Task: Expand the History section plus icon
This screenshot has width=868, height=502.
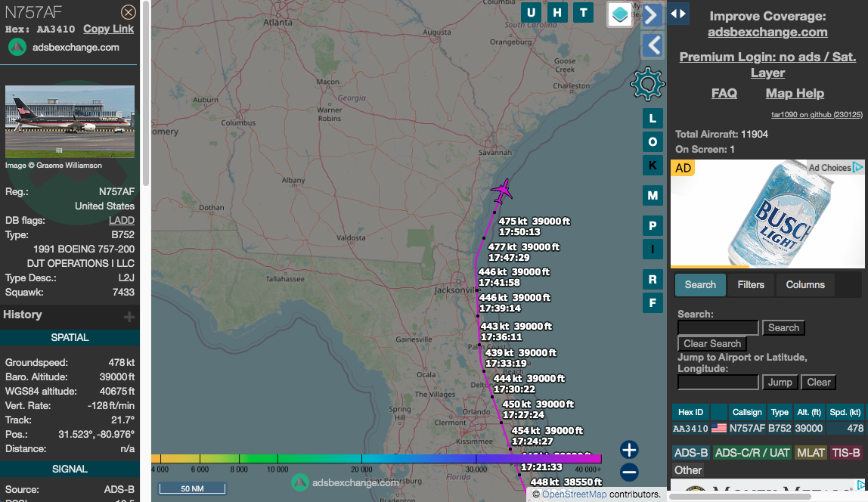Action: point(129,317)
